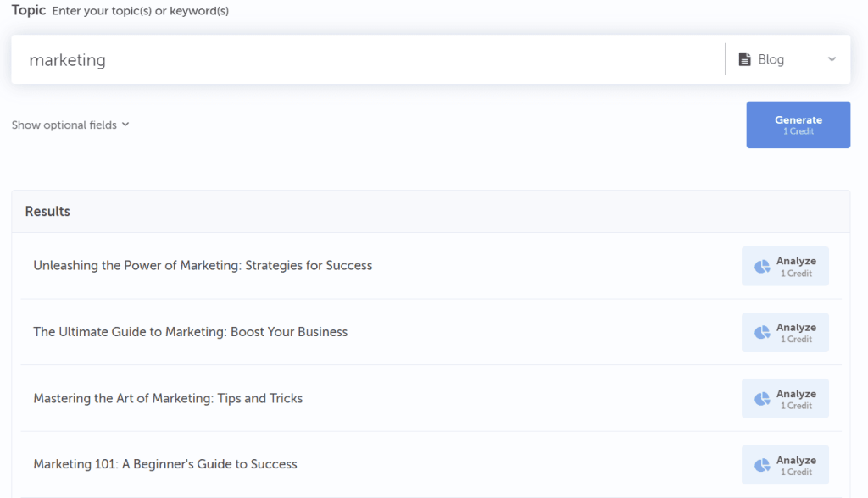Expand Show optional fields
The height and width of the screenshot is (498, 868).
[64, 125]
